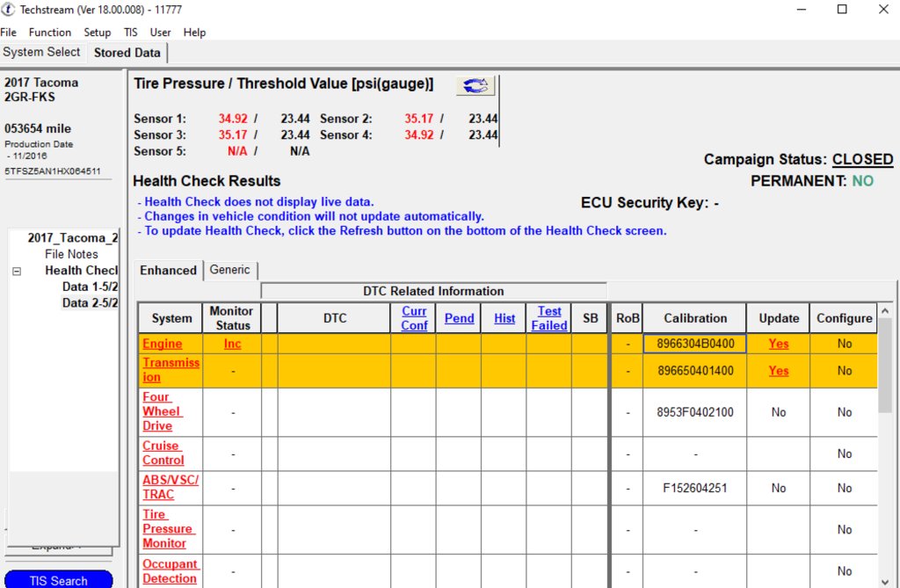Click the RoB column header
The width and height of the screenshot is (900, 588).
(x=628, y=318)
